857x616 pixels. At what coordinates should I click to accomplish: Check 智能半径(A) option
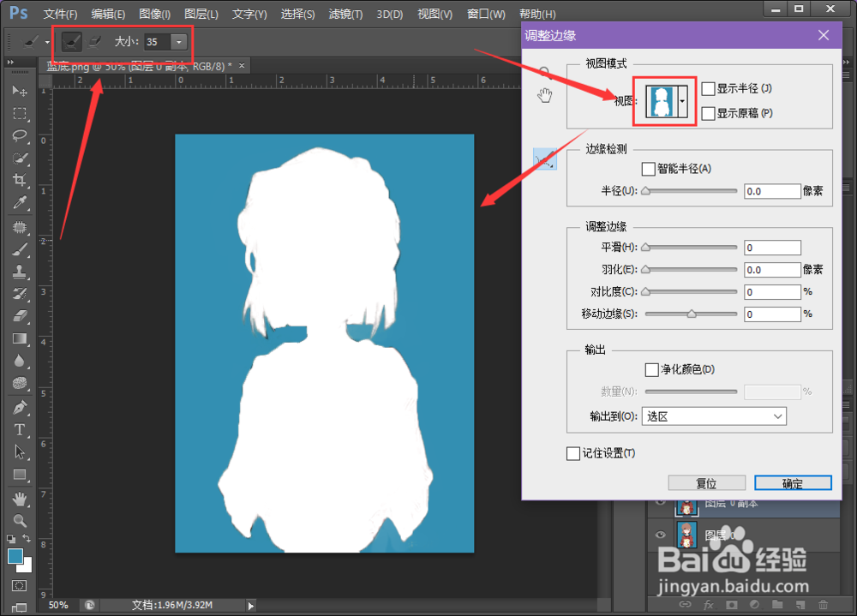[648, 168]
